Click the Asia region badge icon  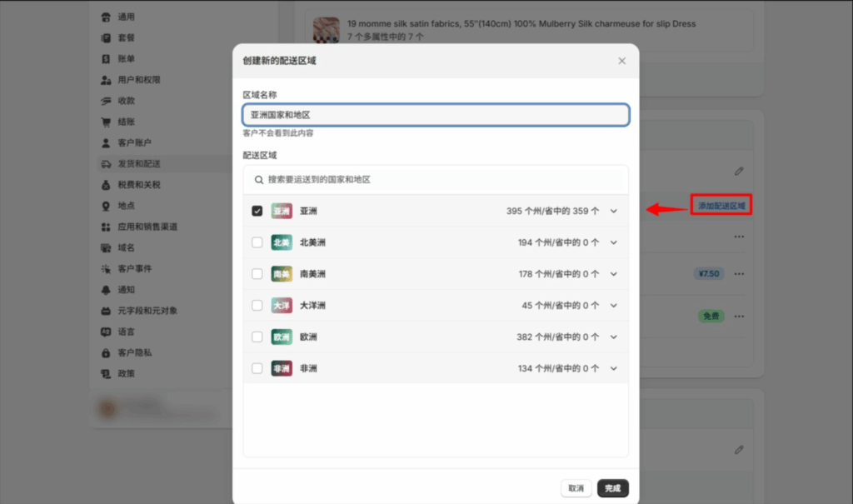(x=282, y=211)
